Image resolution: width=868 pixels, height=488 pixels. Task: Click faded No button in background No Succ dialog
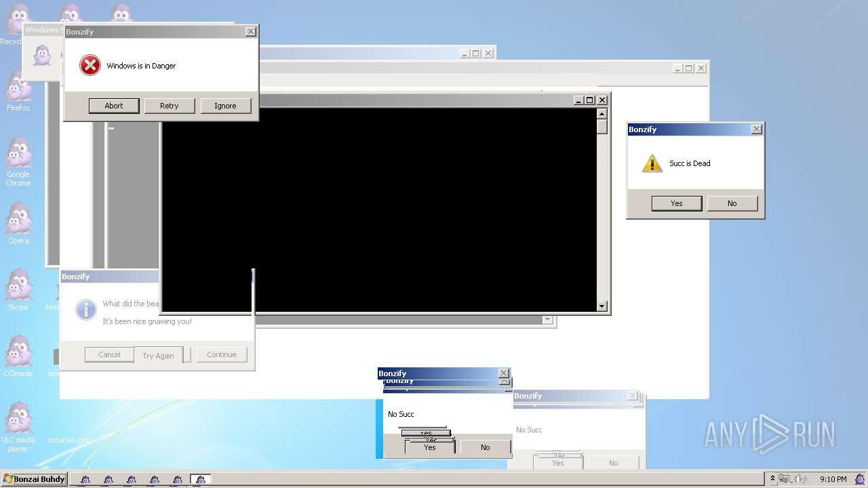pyautogui.click(x=614, y=463)
